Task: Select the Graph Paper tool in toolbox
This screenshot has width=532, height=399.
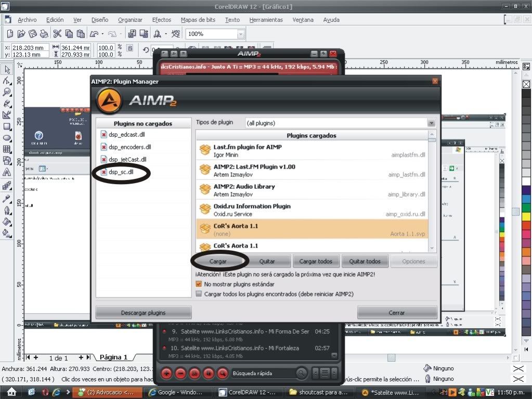Action: coord(7,149)
